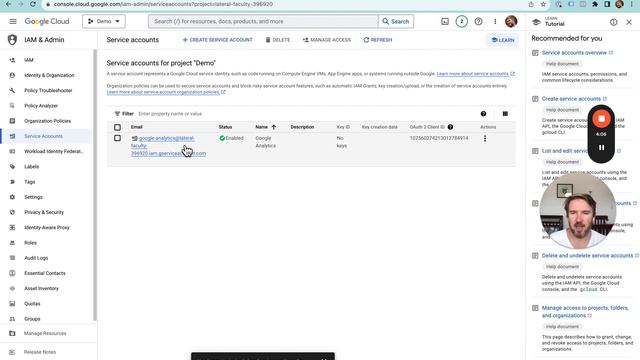The width and height of the screenshot is (640, 360).
Task: Toggle the Learn panel button
Action: coord(503,40)
